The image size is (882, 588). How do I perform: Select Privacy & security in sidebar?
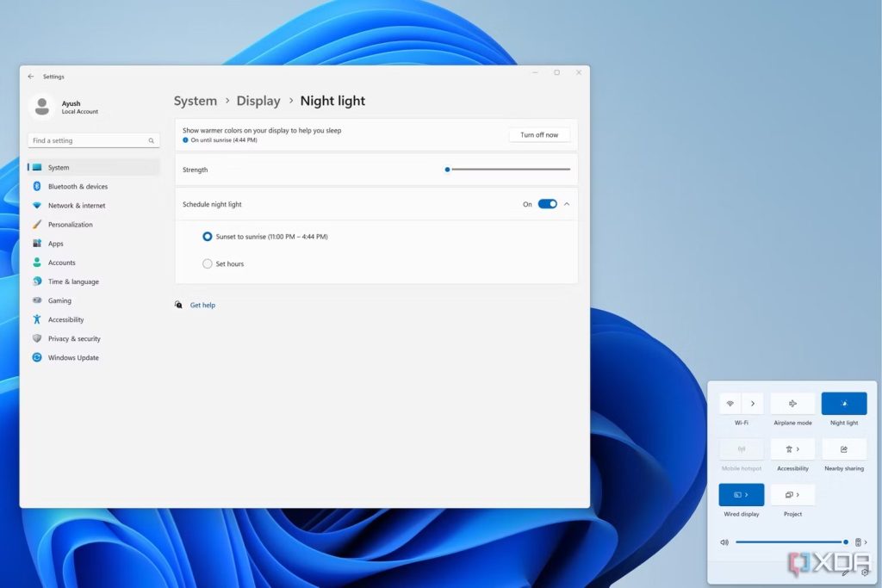[74, 339]
